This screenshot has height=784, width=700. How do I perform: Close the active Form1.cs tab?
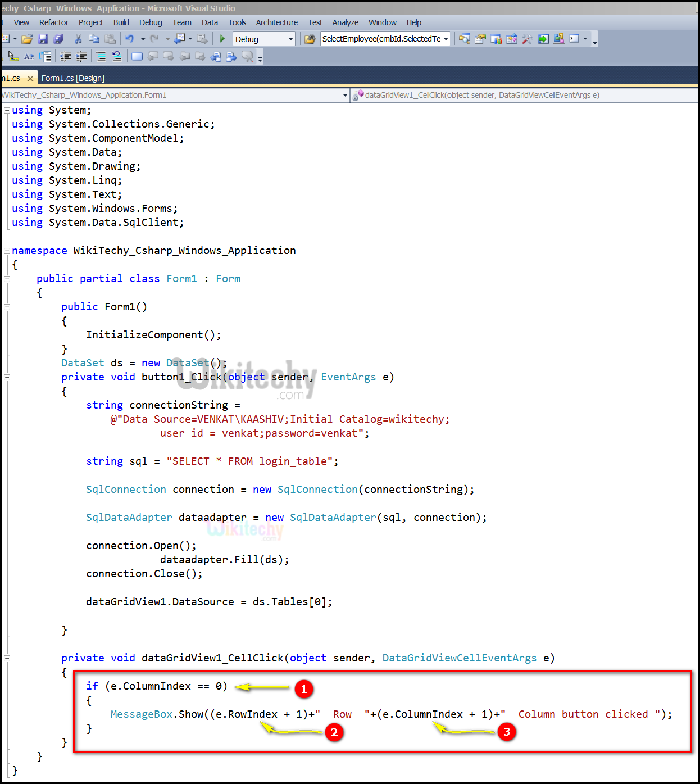pos(30,78)
